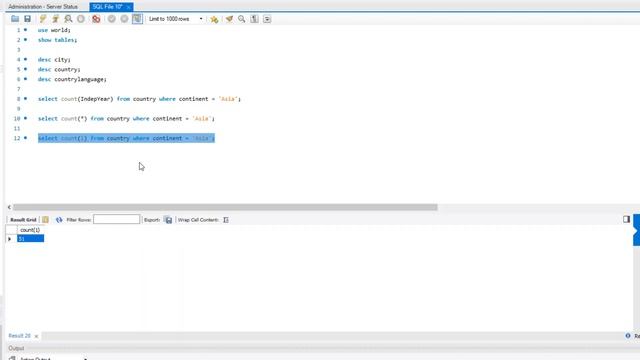Click the Rollback transaction icon

pyautogui.click(x=124, y=19)
